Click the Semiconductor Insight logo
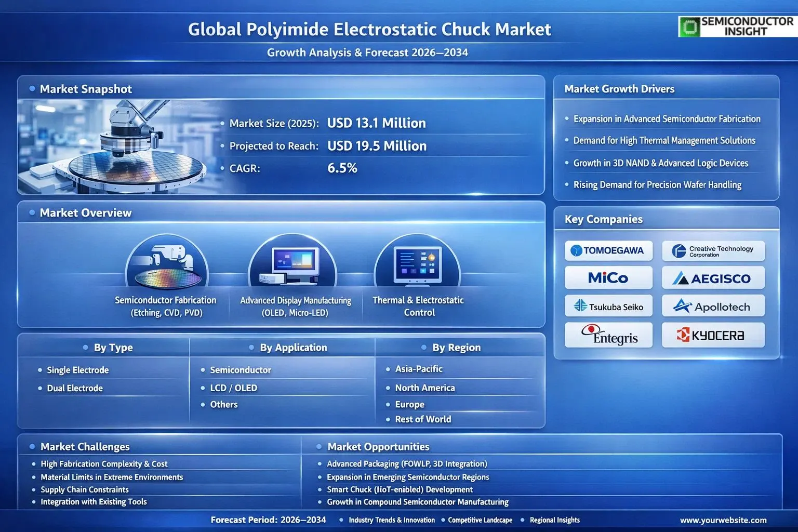The width and height of the screenshot is (798, 532). [x=738, y=26]
